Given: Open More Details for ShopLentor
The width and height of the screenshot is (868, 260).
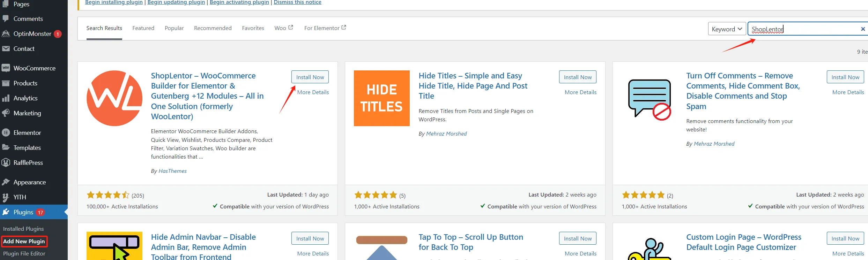Looking at the screenshot, I should pos(313,92).
